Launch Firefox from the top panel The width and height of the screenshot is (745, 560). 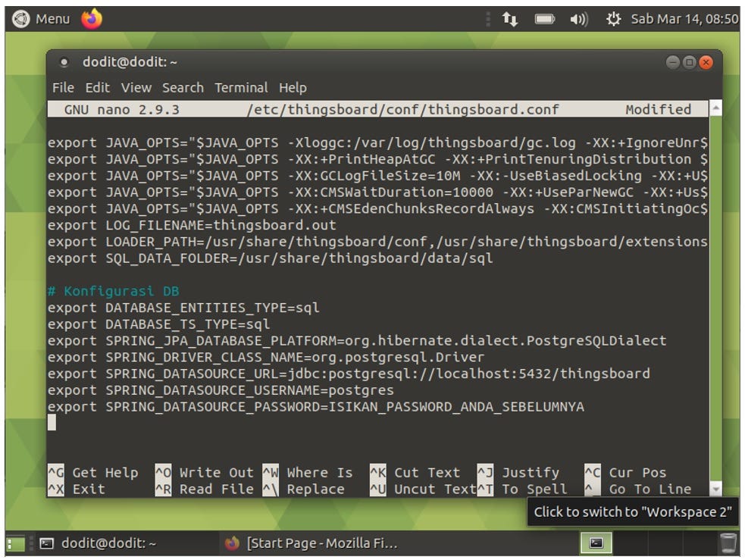click(x=91, y=19)
